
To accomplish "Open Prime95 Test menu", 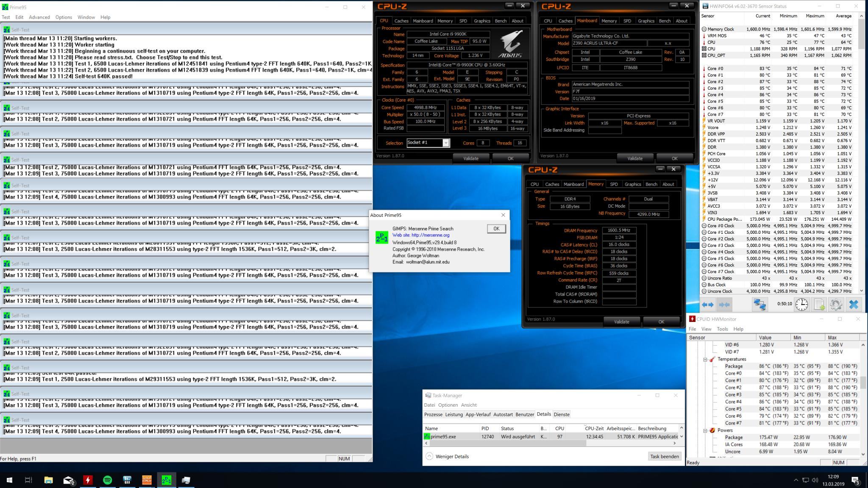I will (6, 17).
